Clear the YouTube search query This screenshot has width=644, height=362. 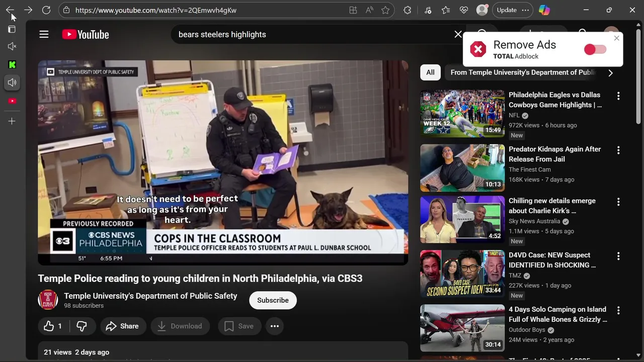(458, 34)
